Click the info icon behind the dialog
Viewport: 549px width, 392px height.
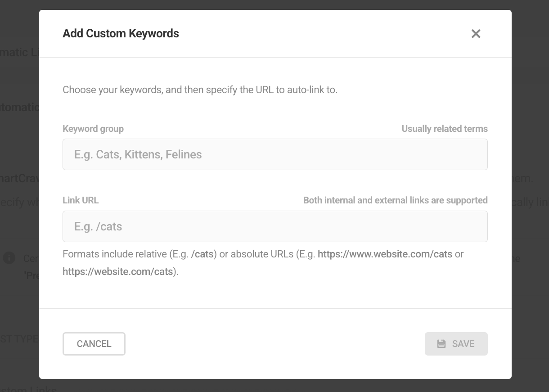[9, 258]
